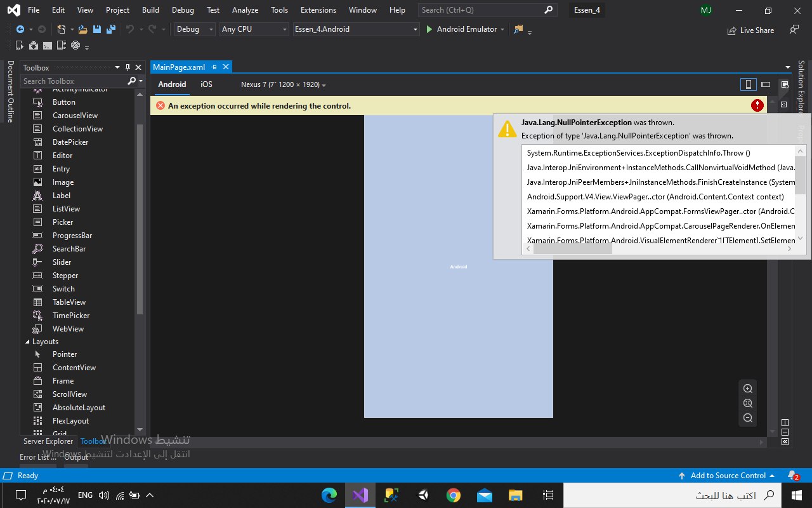Click the New Project toolbar icon
Image resolution: width=812 pixels, height=508 pixels.
(x=61, y=29)
